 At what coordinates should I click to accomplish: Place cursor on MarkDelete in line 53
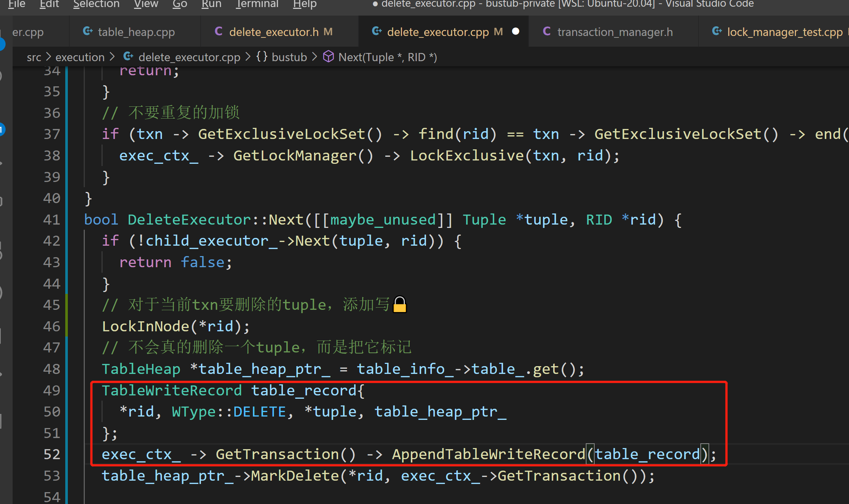[295, 476]
